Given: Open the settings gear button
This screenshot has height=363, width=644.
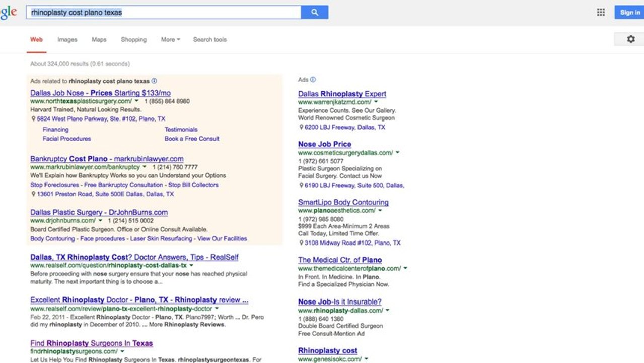Looking at the screenshot, I should [x=630, y=39].
